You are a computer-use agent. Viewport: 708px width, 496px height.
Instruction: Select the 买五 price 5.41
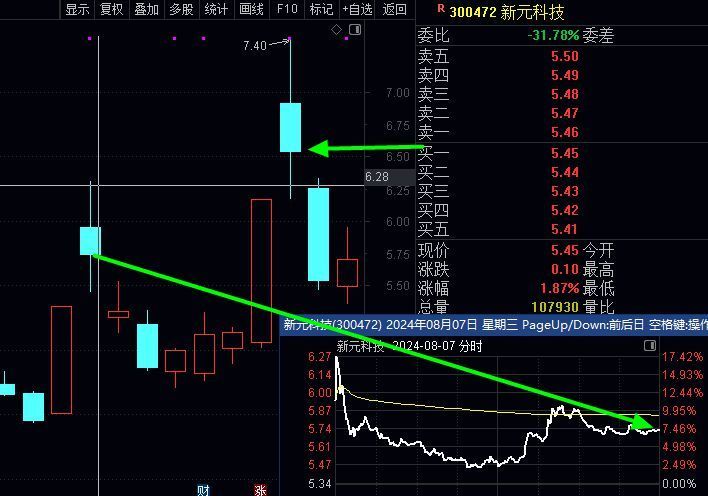(564, 229)
